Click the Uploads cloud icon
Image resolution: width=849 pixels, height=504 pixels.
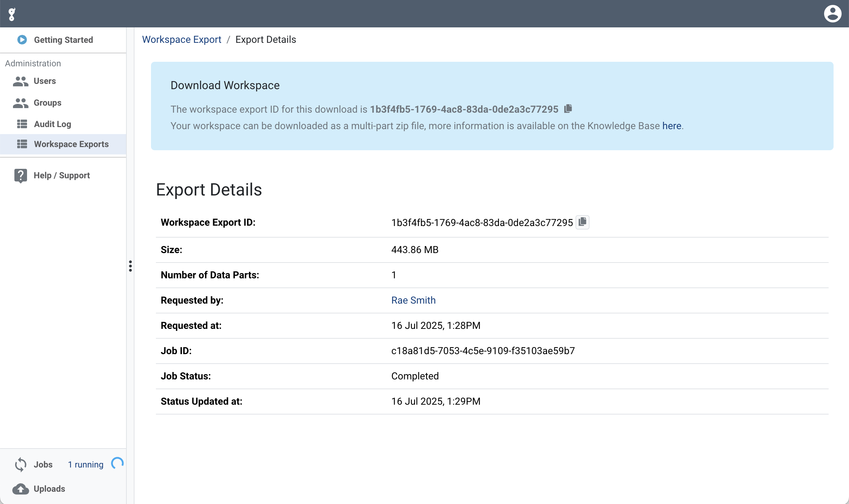tap(20, 489)
